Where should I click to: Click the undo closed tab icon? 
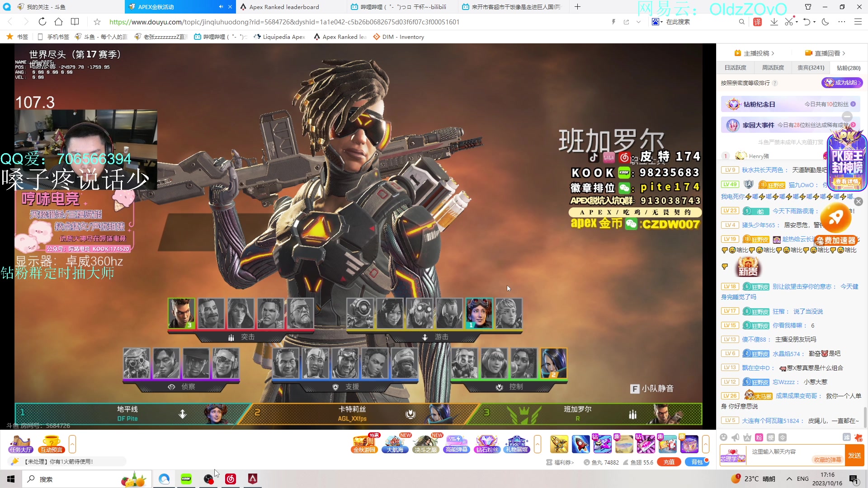click(x=807, y=22)
